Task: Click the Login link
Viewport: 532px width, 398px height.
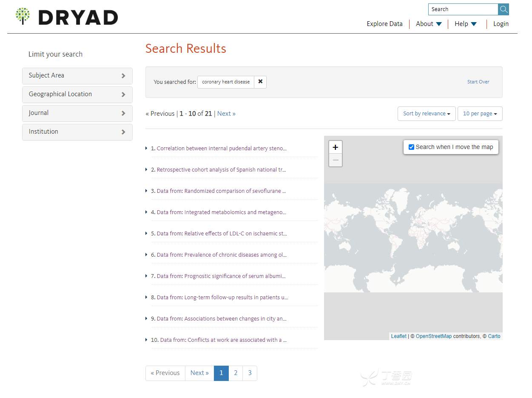Action: pos(501,24)
